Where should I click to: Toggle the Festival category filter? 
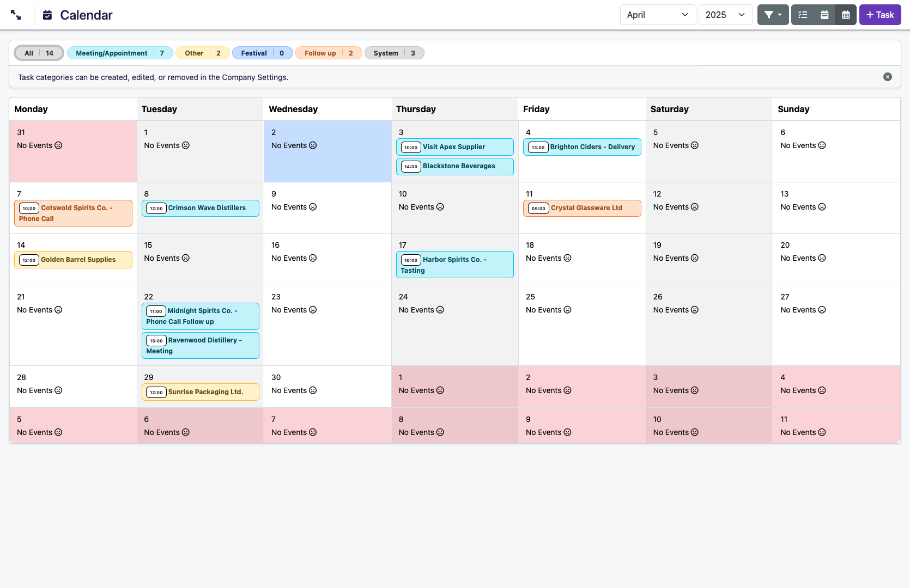262,53
